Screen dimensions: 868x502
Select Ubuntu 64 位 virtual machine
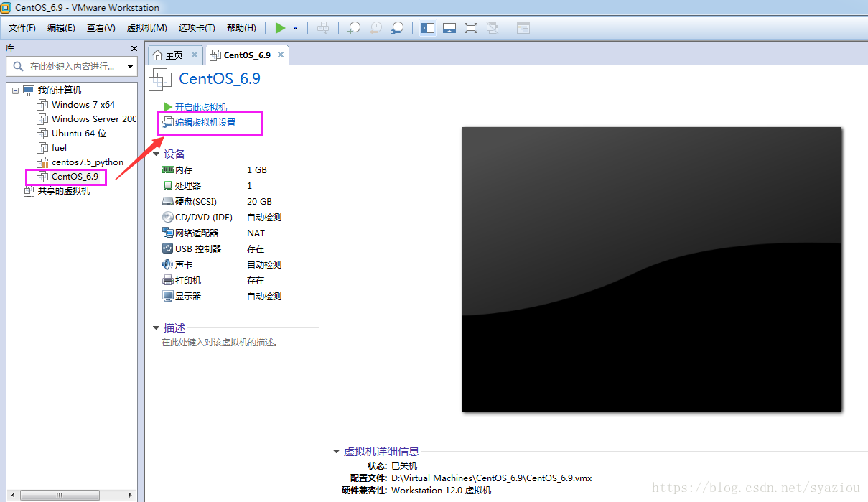79,134
